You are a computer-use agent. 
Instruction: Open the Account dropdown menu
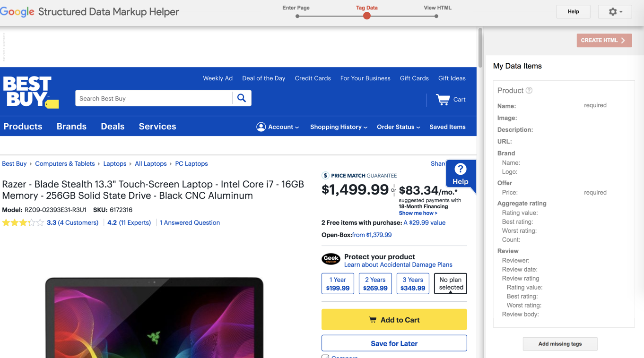pos(283,127)
